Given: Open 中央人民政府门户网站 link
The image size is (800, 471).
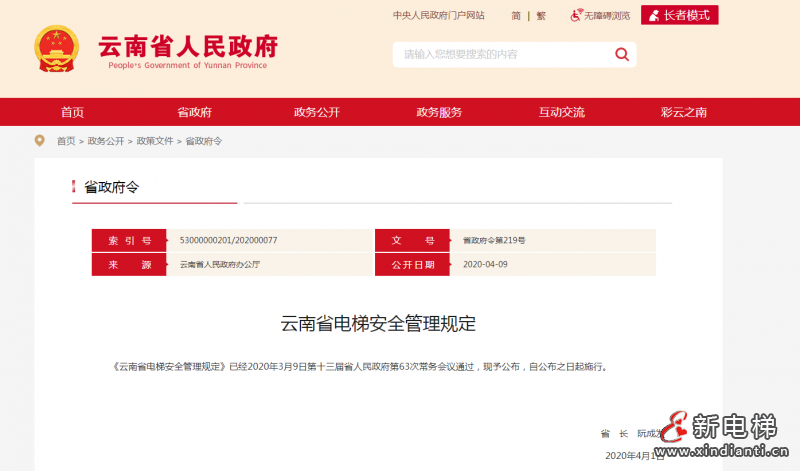Looking at the screenshot, I should pyautogui.click(x=439, y=16).
